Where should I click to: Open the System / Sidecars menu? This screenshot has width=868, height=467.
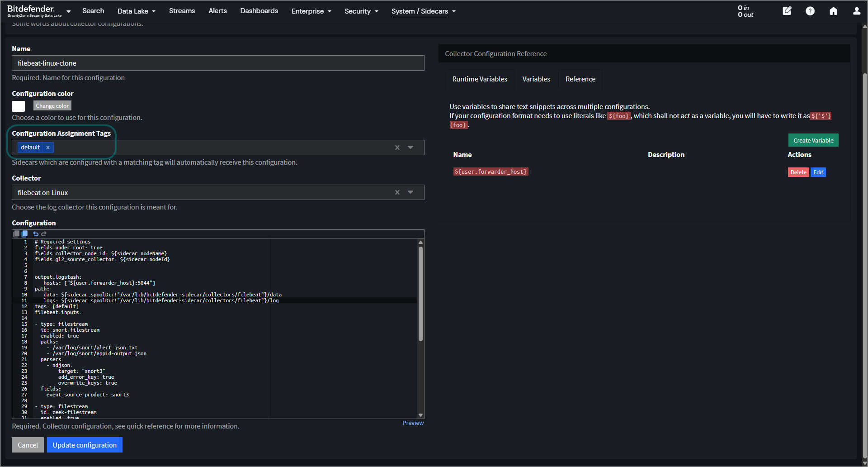(424, 11)
